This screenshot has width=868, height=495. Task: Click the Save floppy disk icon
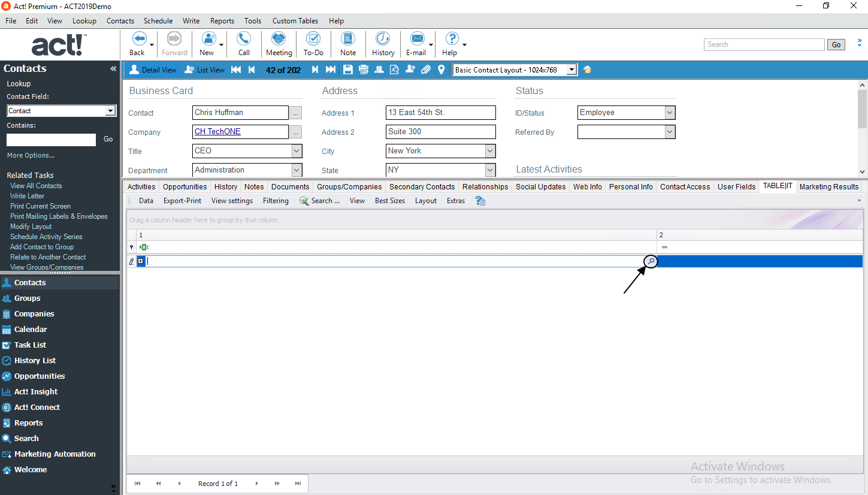(348, 70)
